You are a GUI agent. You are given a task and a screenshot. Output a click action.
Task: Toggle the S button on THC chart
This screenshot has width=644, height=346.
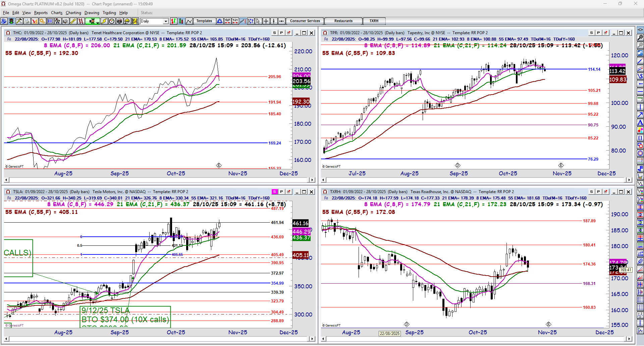274,33
